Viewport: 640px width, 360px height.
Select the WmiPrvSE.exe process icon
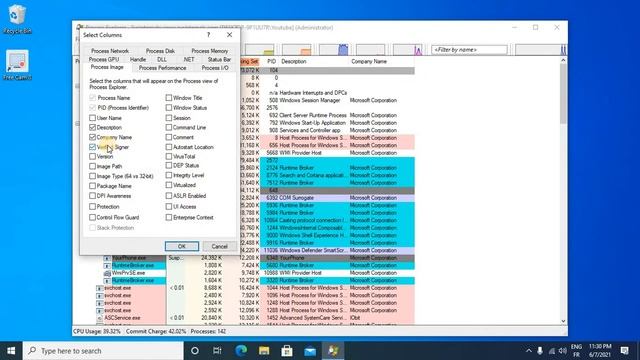tap(107, 273)
